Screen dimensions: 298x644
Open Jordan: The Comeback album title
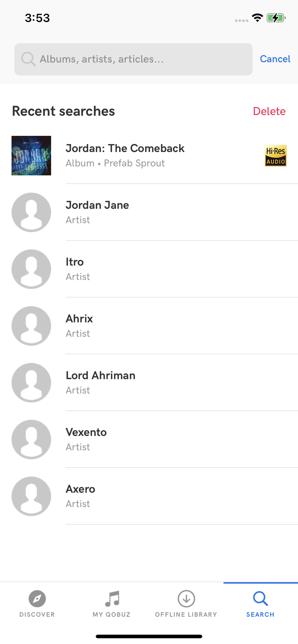(x=125, y=148)
